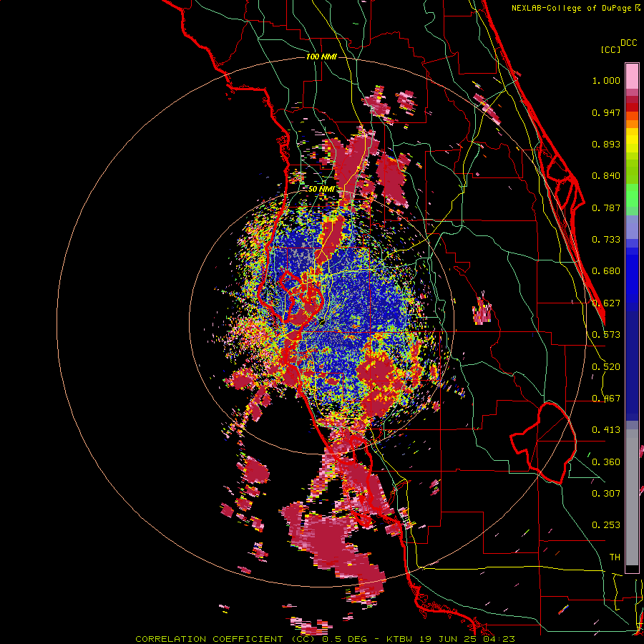Click the yellow segment of the color scale
The image size is (644, 644).
(632, 140)
